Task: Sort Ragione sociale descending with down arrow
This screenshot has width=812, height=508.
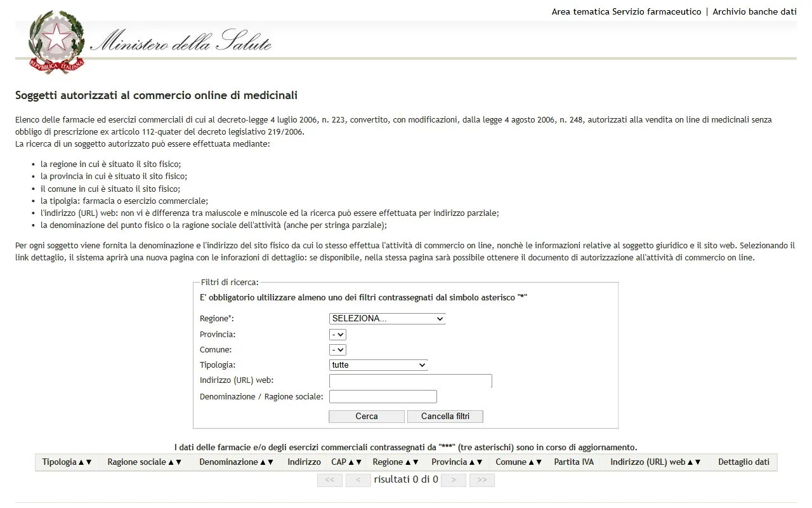Action: tap(179, 462)
